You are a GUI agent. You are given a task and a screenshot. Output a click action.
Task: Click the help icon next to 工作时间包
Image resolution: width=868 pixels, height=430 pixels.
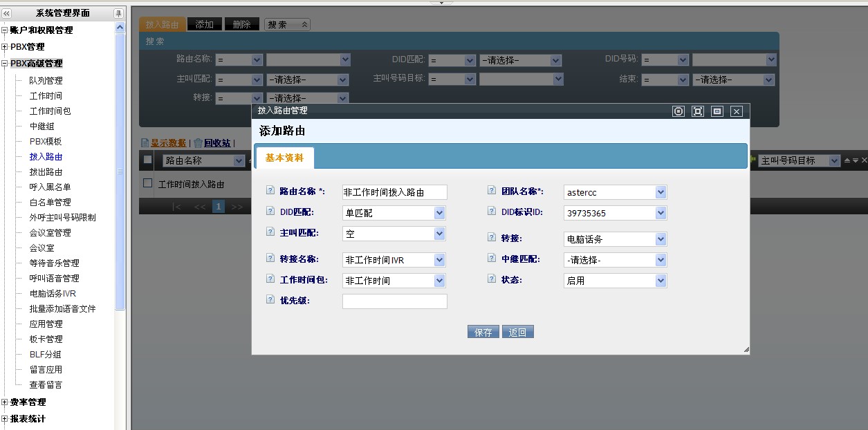click(270, 279)
